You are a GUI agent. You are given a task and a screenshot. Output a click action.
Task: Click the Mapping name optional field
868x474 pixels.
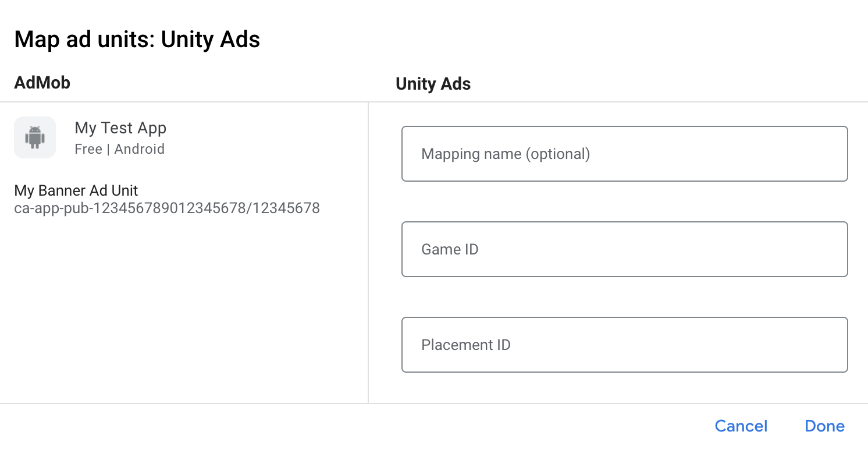pyautogui.click(x=624, y=154)
